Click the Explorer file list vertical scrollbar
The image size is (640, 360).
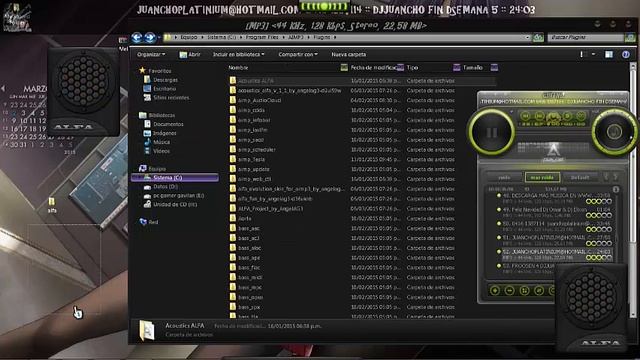tap(633, 190)
